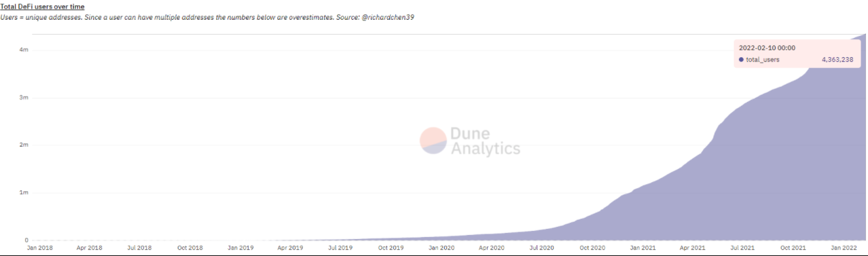The image size is (868, 256).
Task: Select the Jul 2018 x-axis label
Action: (x=139, y=248)
